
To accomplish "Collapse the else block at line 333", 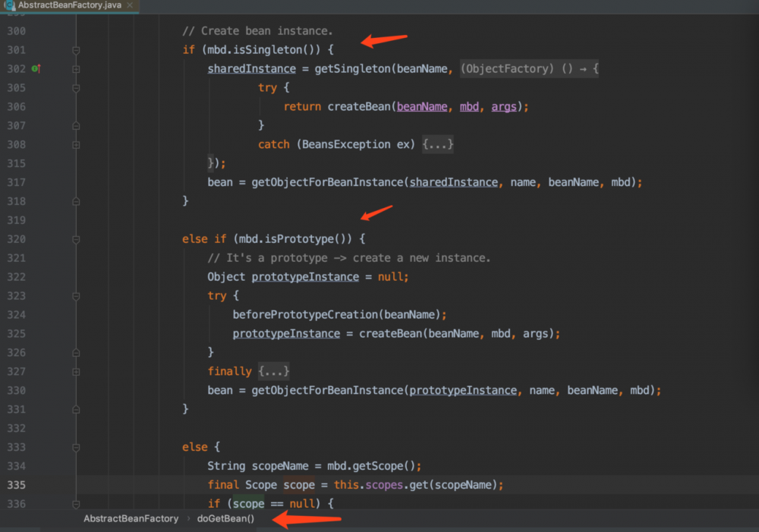I will click(76, 447).
